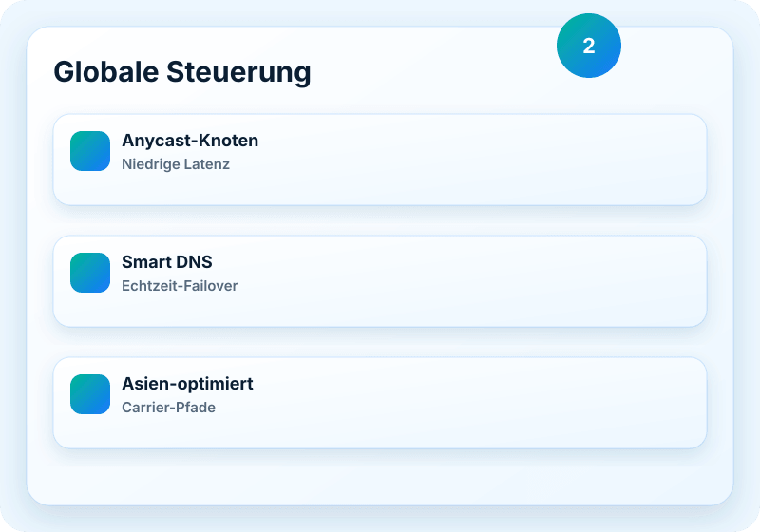Click the Carrier-Pfade subtitle
Screen dimensions: 760x532
tap(168, 408)
